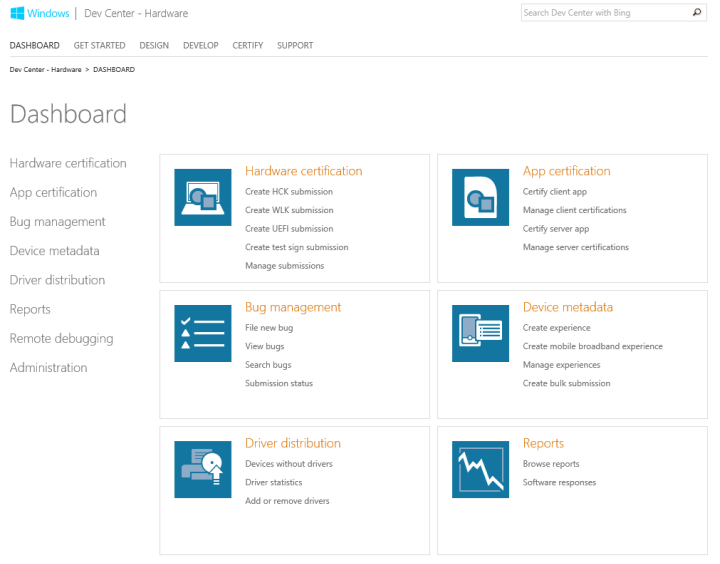The height and width of the screenshot is (564, 720).
Task: Click the Windows logo icon
Action: click(x=17, y=13)
